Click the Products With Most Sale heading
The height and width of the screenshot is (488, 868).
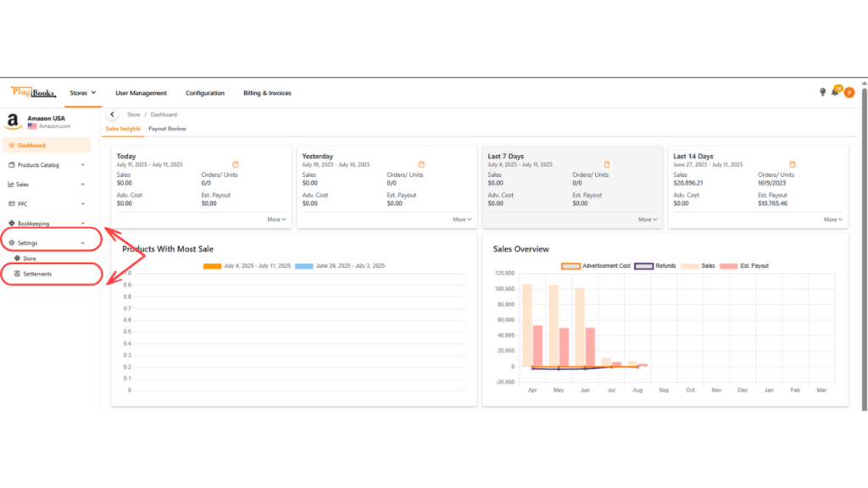(x=168, y=249)
